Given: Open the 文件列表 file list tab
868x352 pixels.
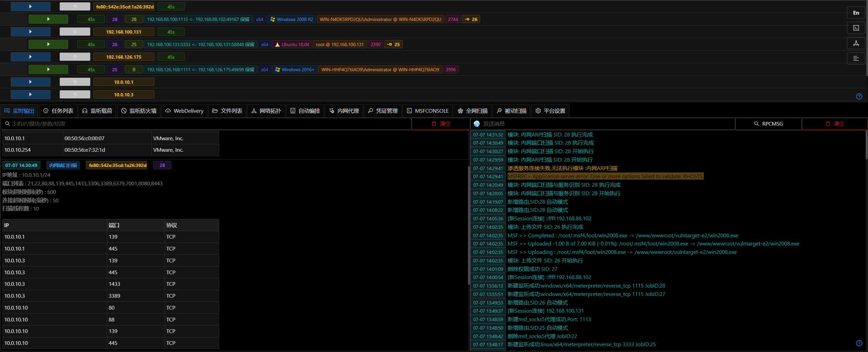Looking at the screenshot, I should pyautogui.click(x=227, y=111).
